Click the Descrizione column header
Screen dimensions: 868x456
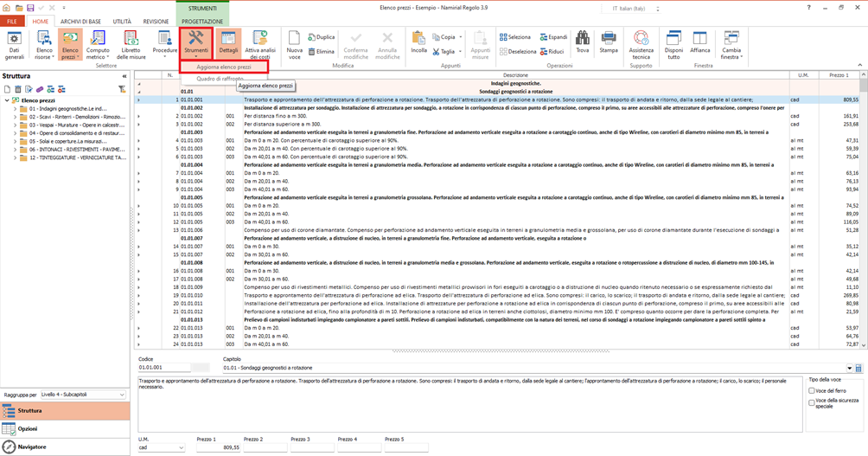(x=515, y=74)
